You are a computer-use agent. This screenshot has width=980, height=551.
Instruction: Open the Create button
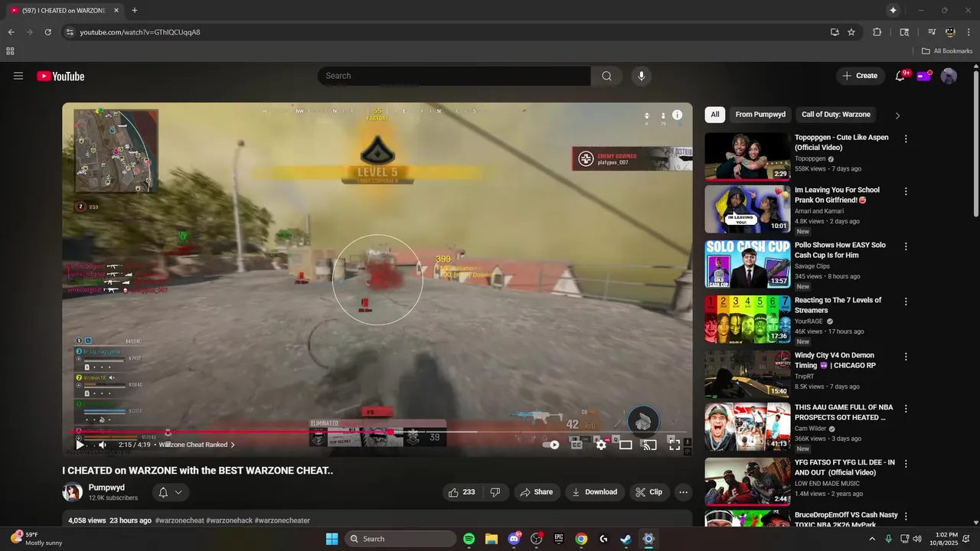click(860, 76)
